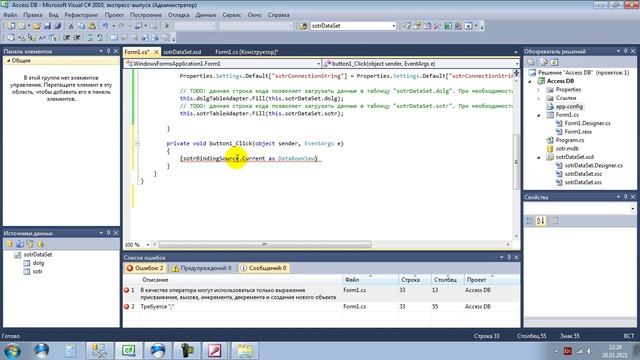Select sotr.mdb in Solution Explorer
640x360 pixels.
point(567,149)
